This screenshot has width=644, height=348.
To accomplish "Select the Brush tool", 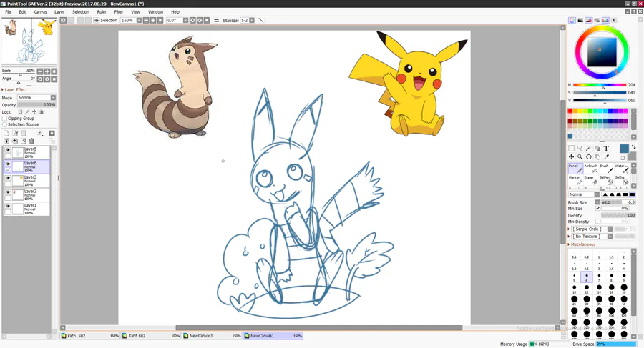I will tap(606, 169).
